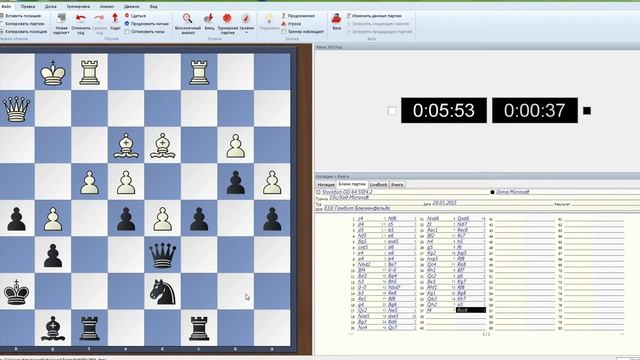640x360 pixels.
Task: Select the white queen on the board
Action: pos(16,109)
